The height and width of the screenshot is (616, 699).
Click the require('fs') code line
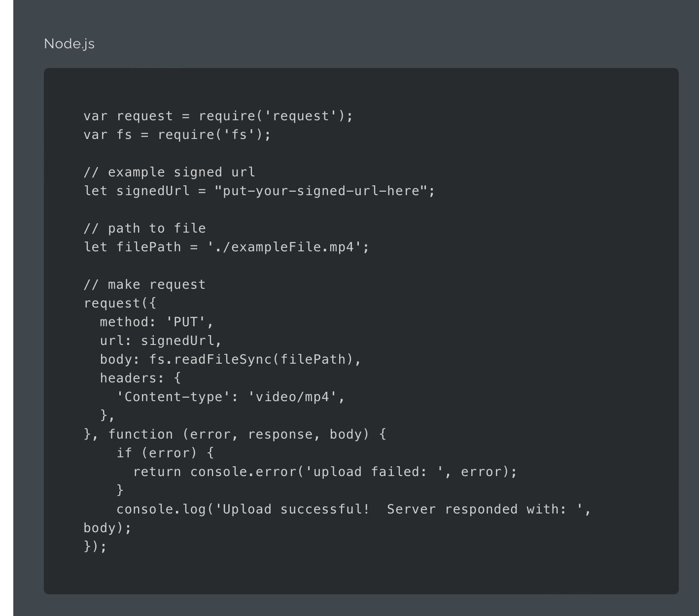(177, 135)
